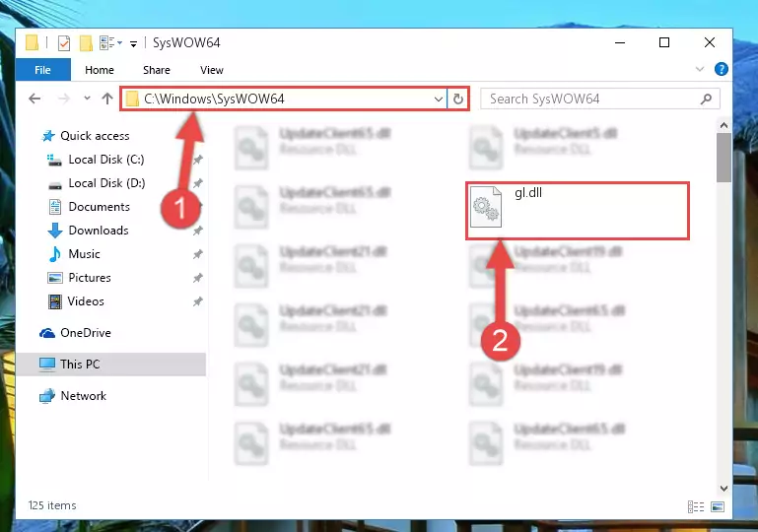
Task: Maximize the SysWOW64 window
Action: tap(664, 42)
